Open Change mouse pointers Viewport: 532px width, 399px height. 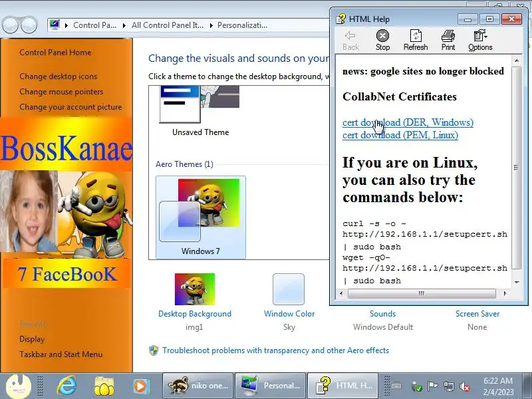(x=61, y=92)
